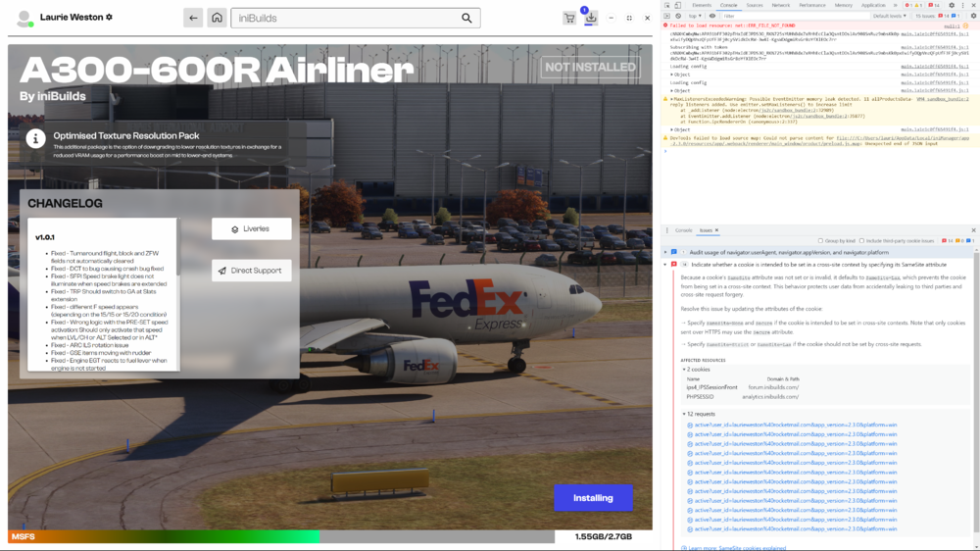Click the 15 issues counter in console toolbar
980x551 pixels.
coord(937,16)
